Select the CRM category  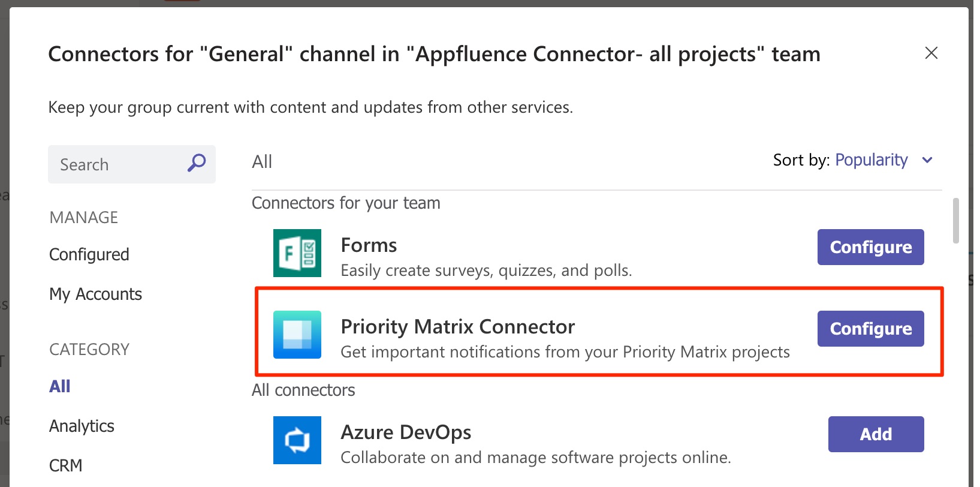(66, 465)
